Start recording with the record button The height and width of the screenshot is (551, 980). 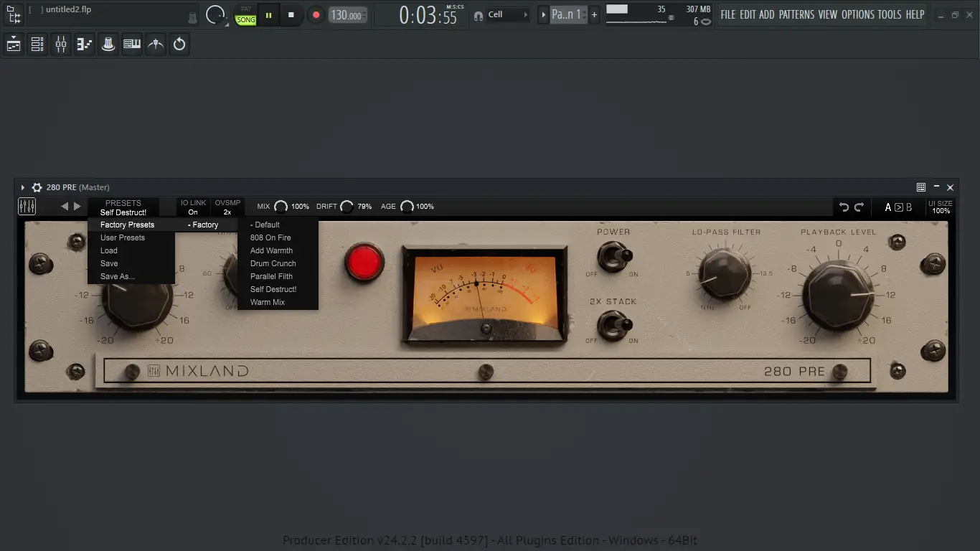(x=316, y=14)
